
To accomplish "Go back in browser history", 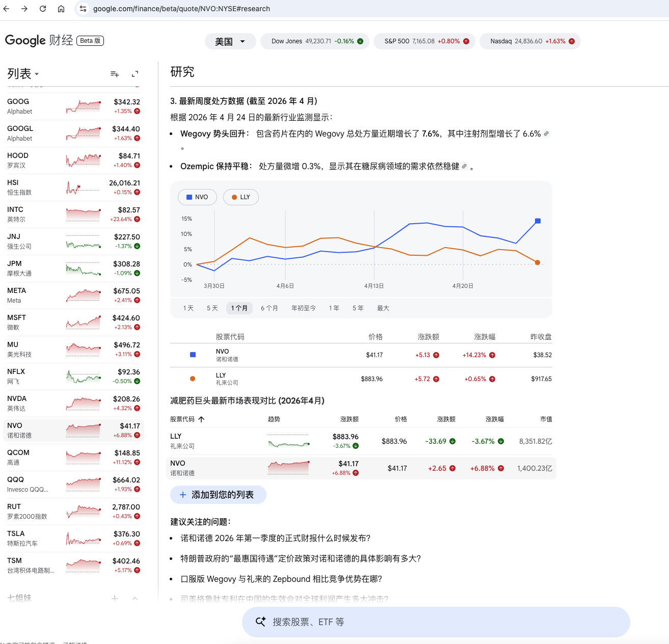I will pos(7,9).
